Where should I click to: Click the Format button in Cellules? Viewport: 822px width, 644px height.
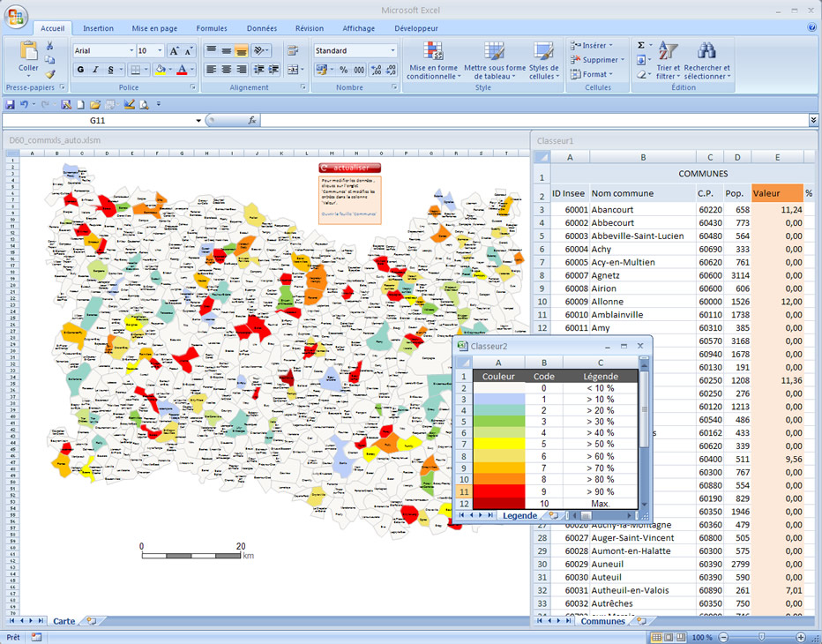coord(591,74)
